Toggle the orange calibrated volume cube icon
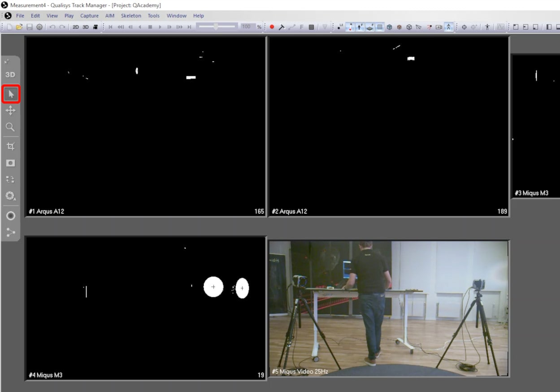 tap(399, 27)
